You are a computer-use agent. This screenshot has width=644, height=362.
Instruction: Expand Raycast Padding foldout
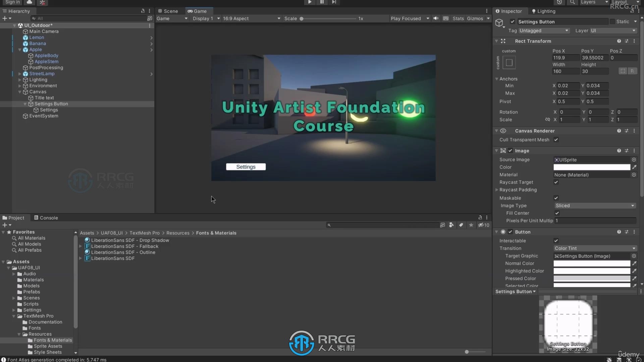click(x=497, y=190)
